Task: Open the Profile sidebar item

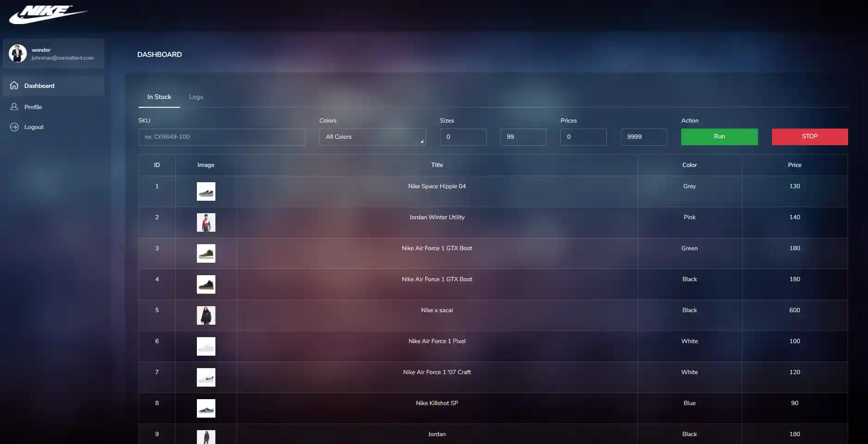Action: click(x=54, y=107)
